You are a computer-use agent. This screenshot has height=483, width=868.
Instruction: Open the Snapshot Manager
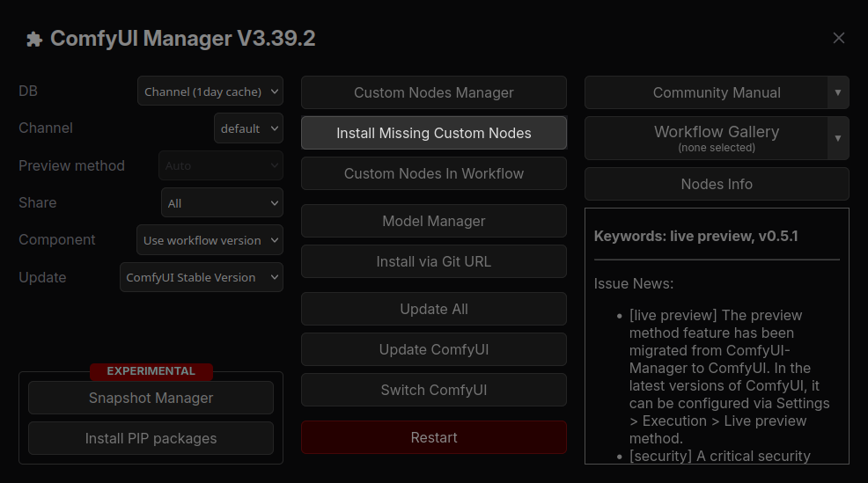[151, 398]
